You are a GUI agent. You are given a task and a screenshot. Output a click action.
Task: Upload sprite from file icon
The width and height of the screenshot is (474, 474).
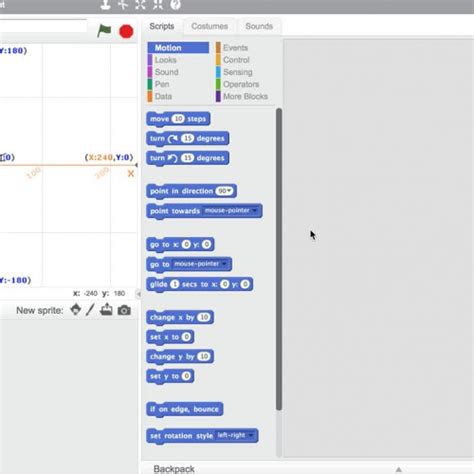(106, 310)
